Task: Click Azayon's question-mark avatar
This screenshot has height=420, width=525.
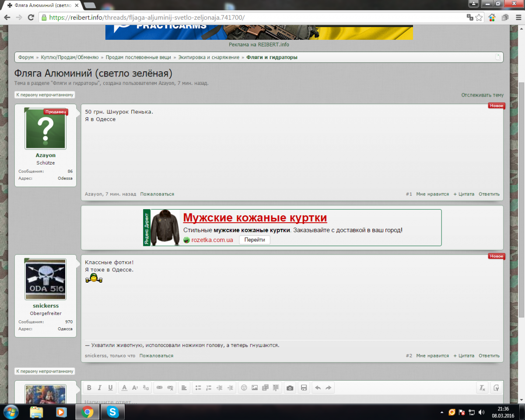Action: click(45, 129)
